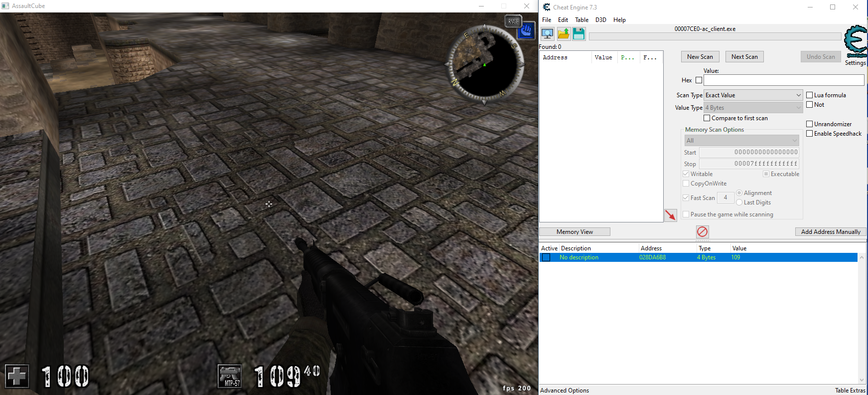The height and width of the screenshot is (395, 868).
Task: Click the Undo Scan button
Action: pos(821,57)
